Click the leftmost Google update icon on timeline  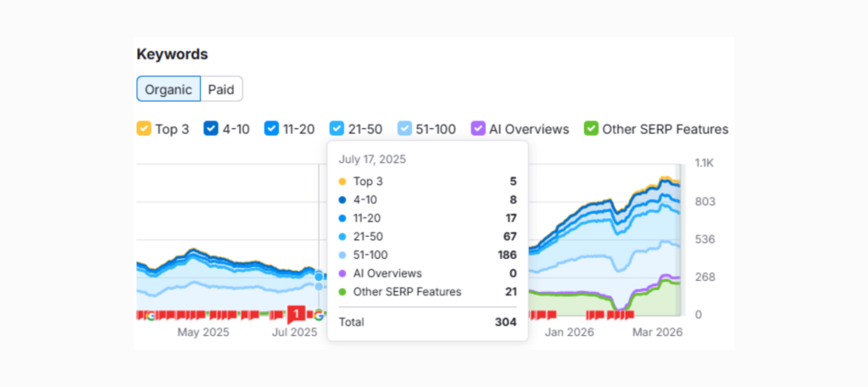[151, 316]
